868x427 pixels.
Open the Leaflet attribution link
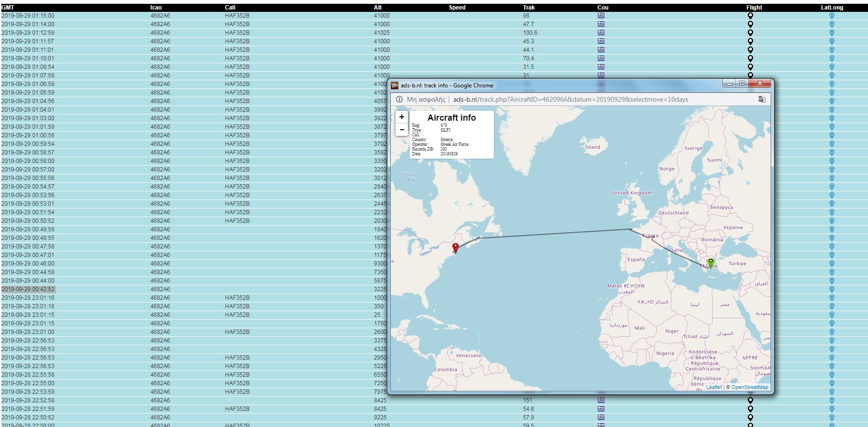pos(714,387)
